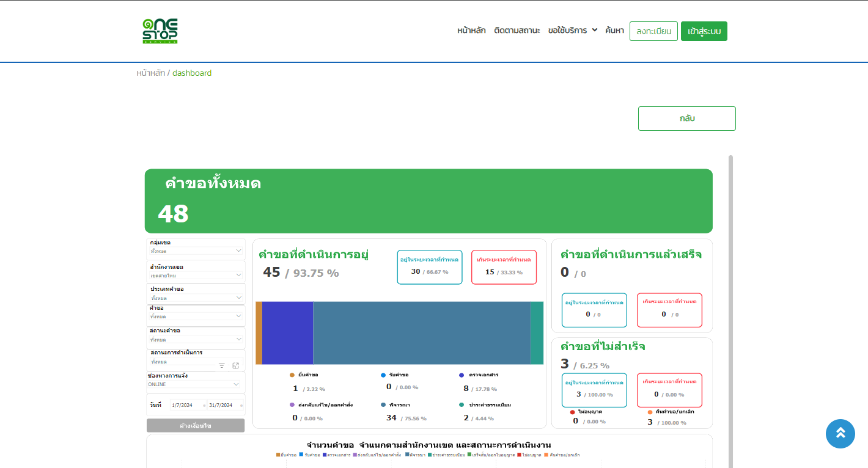Viewport: 868px width, 468px height.
Task: Click the ยื่นคำขอ orange legend dot
Action: pos(292,375)
